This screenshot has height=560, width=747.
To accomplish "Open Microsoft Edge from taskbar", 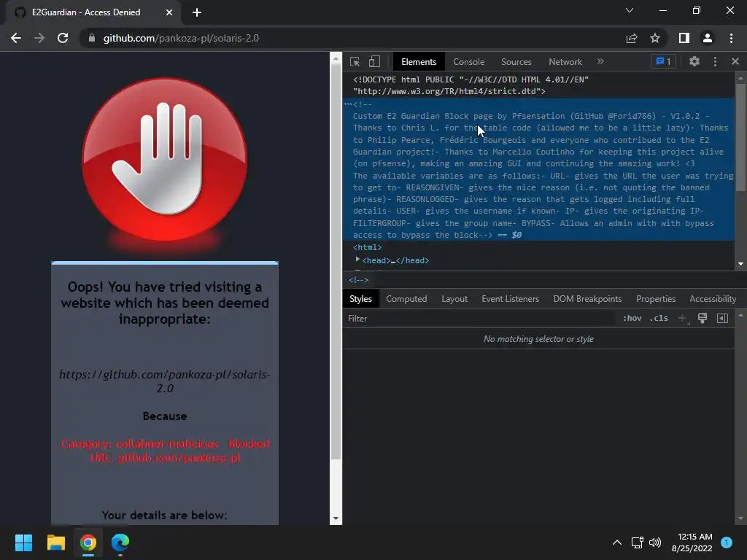I will pyautogui.click(x=120, y=542).
